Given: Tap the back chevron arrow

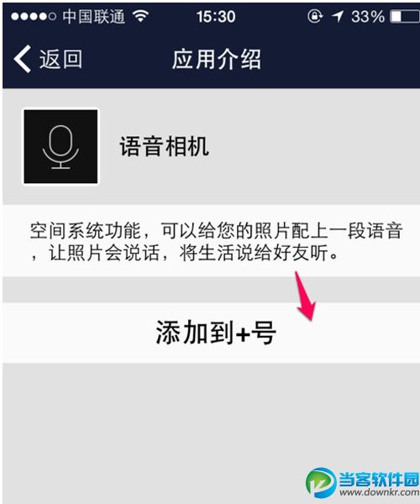Looking at the screenshot, I should [23, 59].
